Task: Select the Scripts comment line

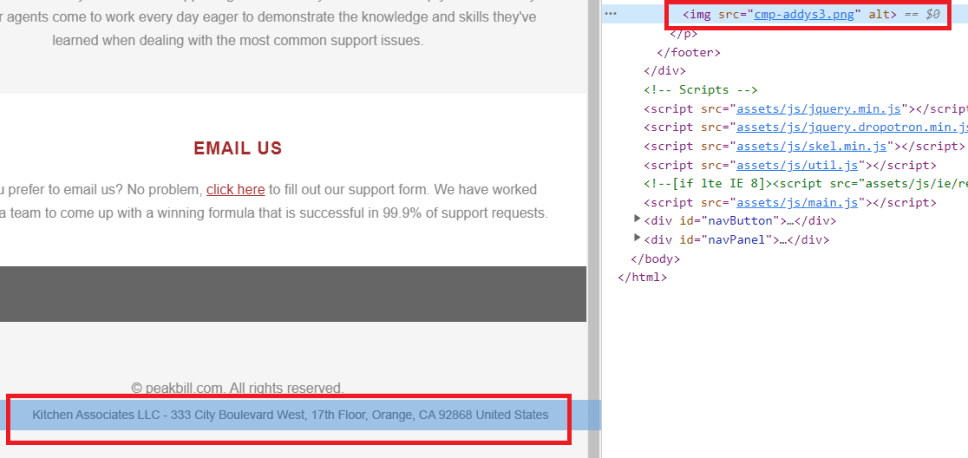Action: coord(700,90)
